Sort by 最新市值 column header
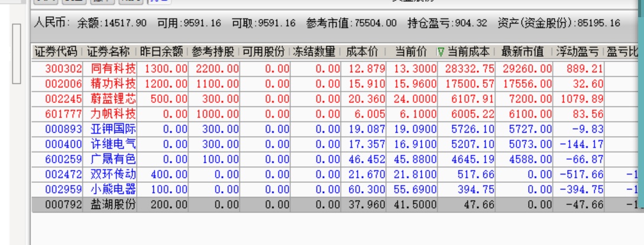The image size is (644, 245). point(522,52)
